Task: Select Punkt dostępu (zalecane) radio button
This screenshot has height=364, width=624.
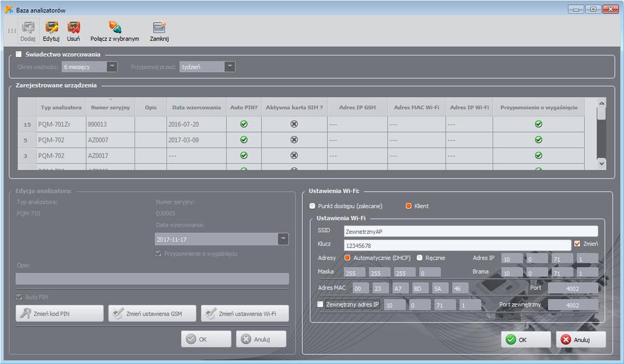Action: click(x=313, y=206)
